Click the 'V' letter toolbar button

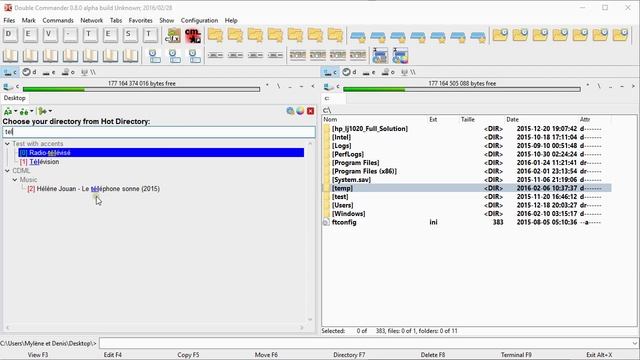pyautogui.click(x=50, y=35)
